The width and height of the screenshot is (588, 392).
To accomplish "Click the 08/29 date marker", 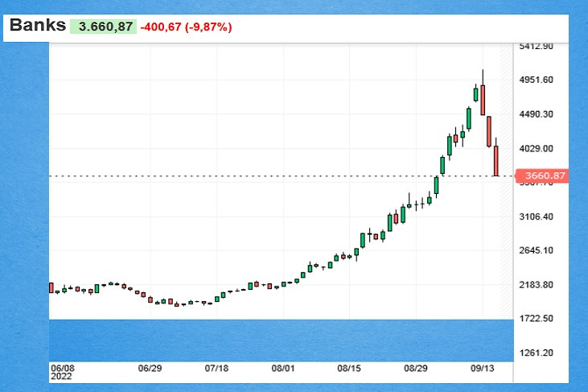I will click(x=415, y=368).
